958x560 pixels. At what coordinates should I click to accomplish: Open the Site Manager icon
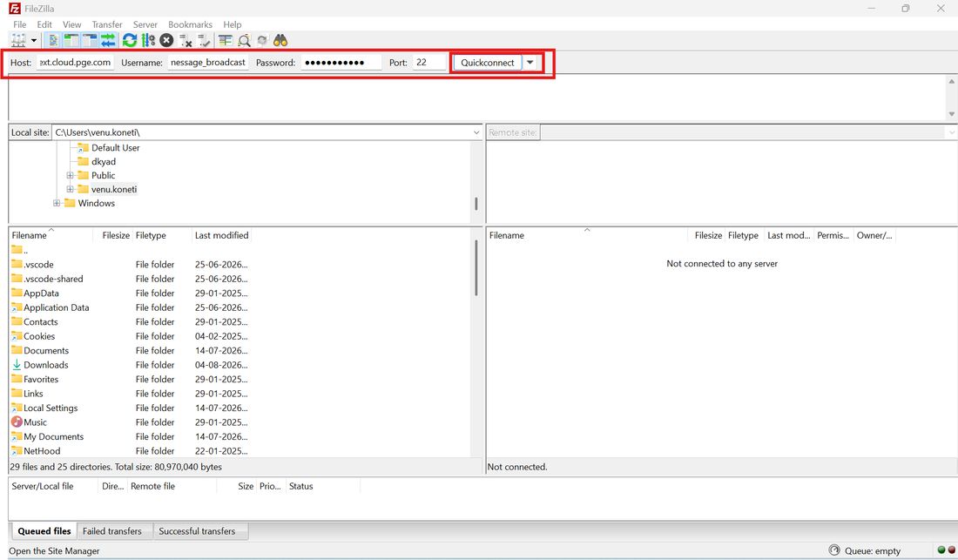click(x=19, y=40)
